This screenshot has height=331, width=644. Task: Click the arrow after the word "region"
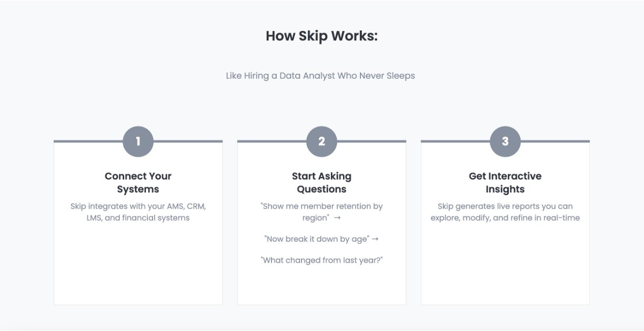(x=337, y=218)
